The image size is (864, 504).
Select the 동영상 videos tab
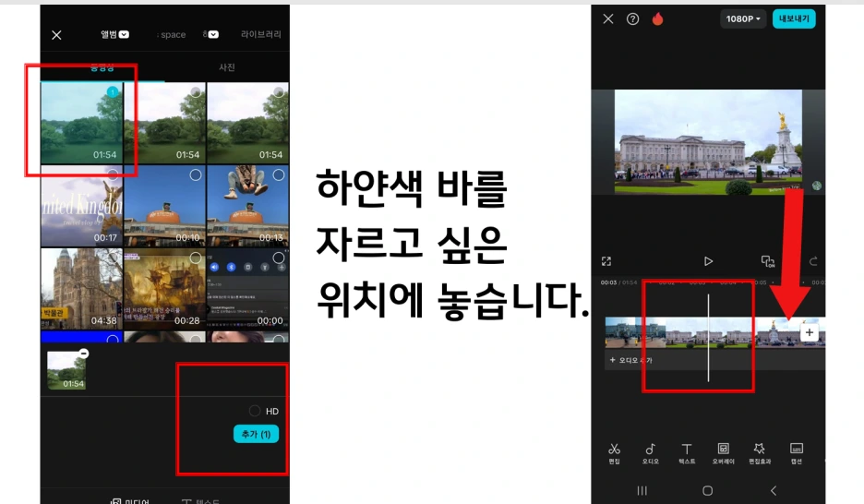pos(102,67)
